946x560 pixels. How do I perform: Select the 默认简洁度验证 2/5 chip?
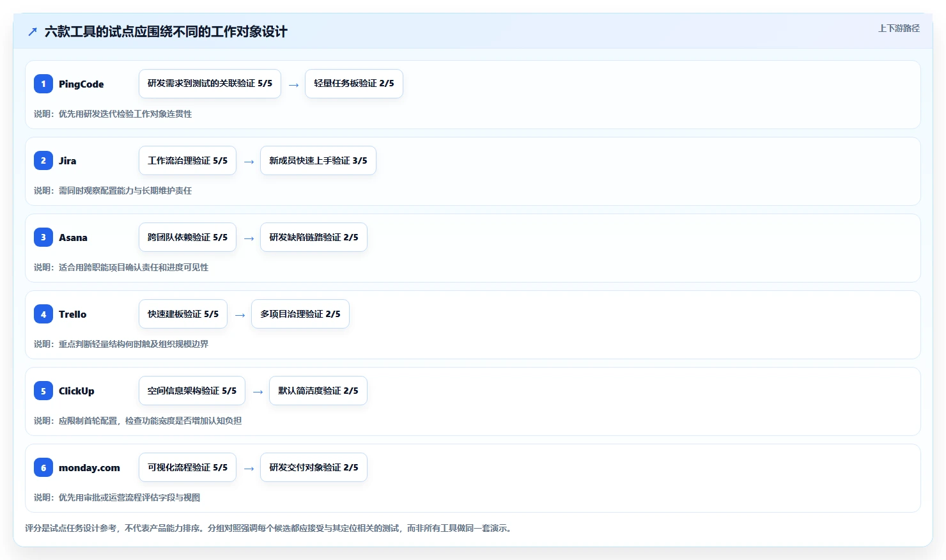point(318,391)
